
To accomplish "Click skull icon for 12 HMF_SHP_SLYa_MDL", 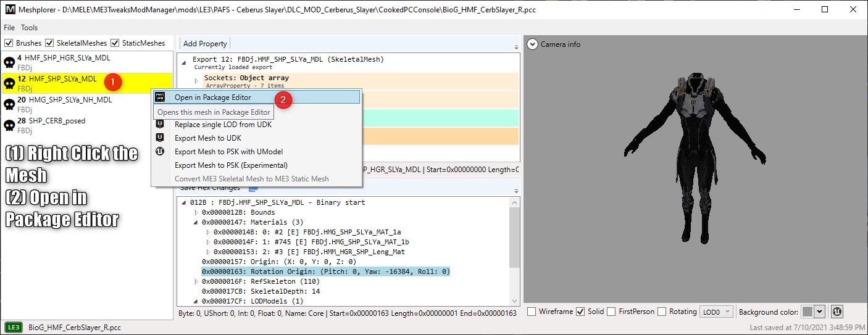I will point(9,83).
